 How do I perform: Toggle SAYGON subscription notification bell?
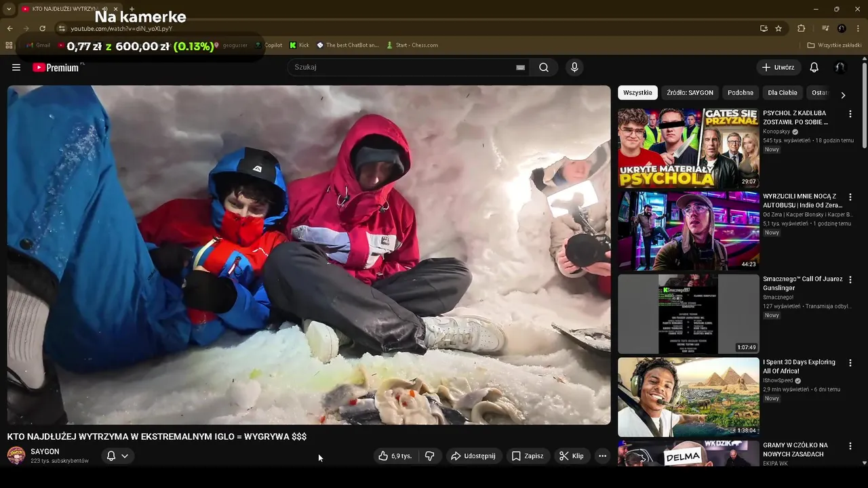click(x=111, y=456)
